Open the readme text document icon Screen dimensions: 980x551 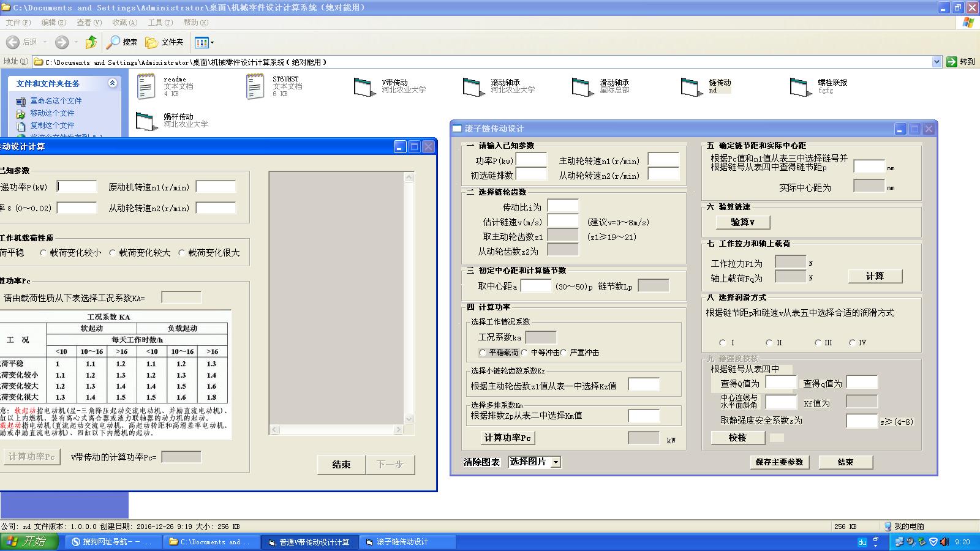pyautogui.click(x=146, y=86)
